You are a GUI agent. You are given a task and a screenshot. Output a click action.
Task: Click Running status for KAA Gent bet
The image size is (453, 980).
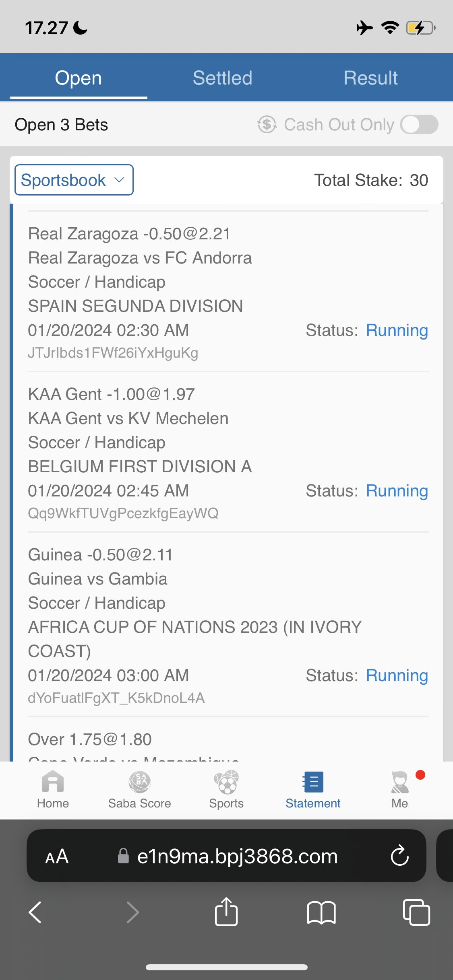coord(397,491)
